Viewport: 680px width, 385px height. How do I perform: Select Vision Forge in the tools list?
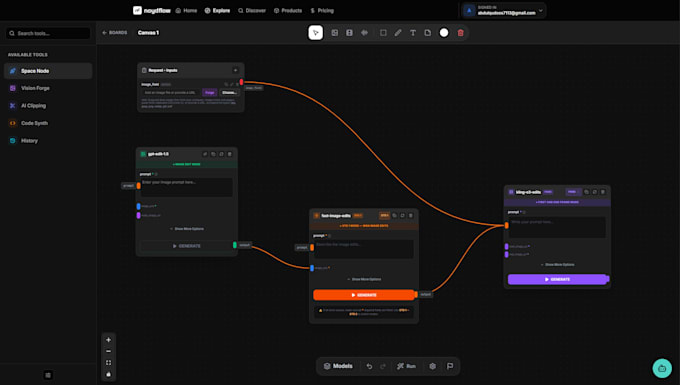tap(48, 88)
